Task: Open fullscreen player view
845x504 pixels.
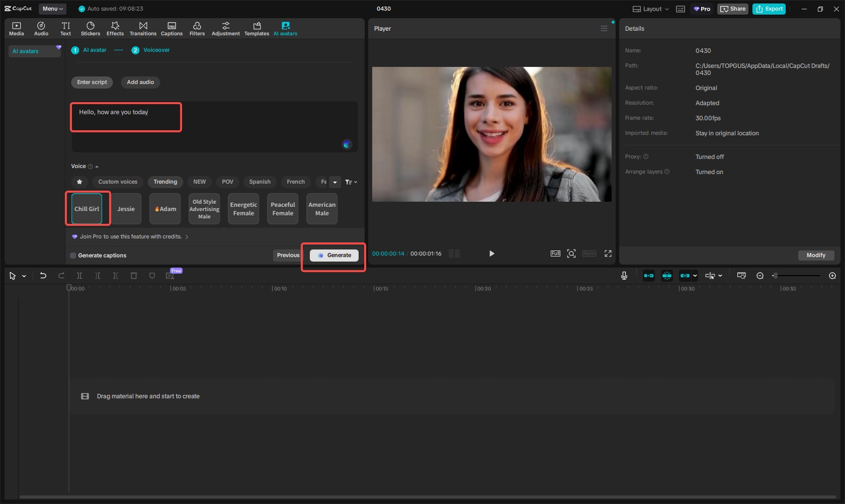Action: click(608, 254)
